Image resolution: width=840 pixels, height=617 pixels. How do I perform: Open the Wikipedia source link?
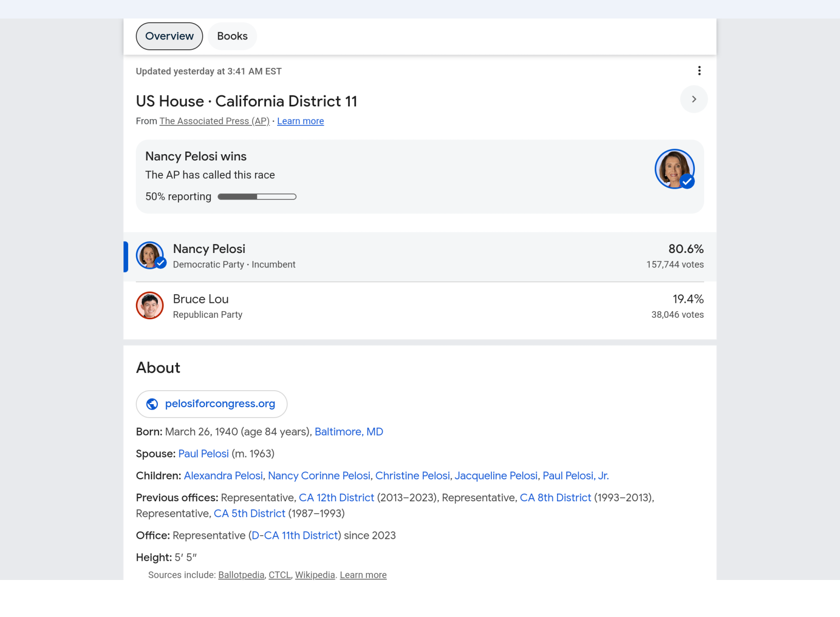(315, 575)
